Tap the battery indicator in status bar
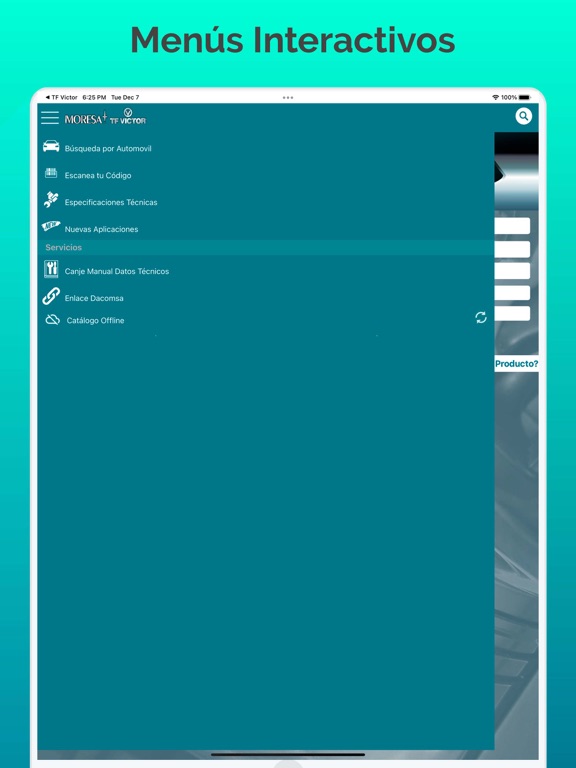The height and width of the screenshot is (768, 576). pos(524,97)
